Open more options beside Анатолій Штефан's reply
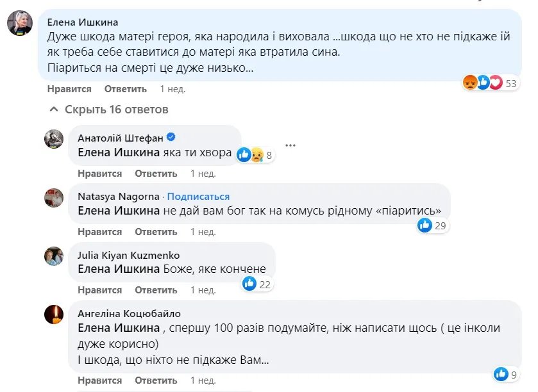 coord(292,145)
